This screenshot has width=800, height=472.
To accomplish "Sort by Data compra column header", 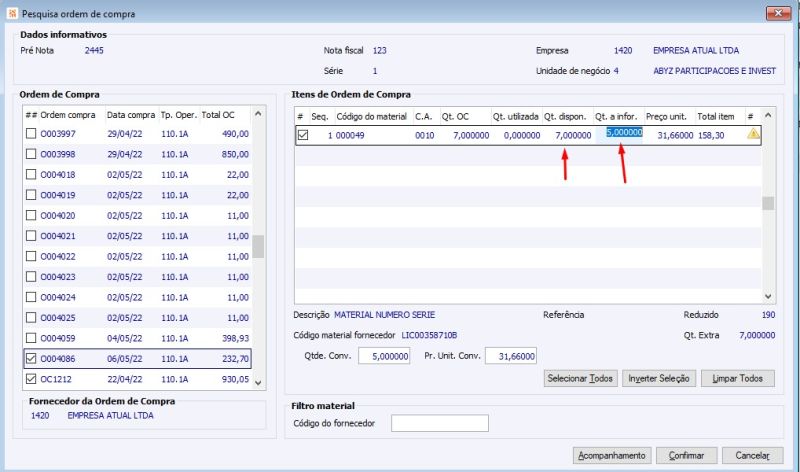I will [x=131, y=115].
